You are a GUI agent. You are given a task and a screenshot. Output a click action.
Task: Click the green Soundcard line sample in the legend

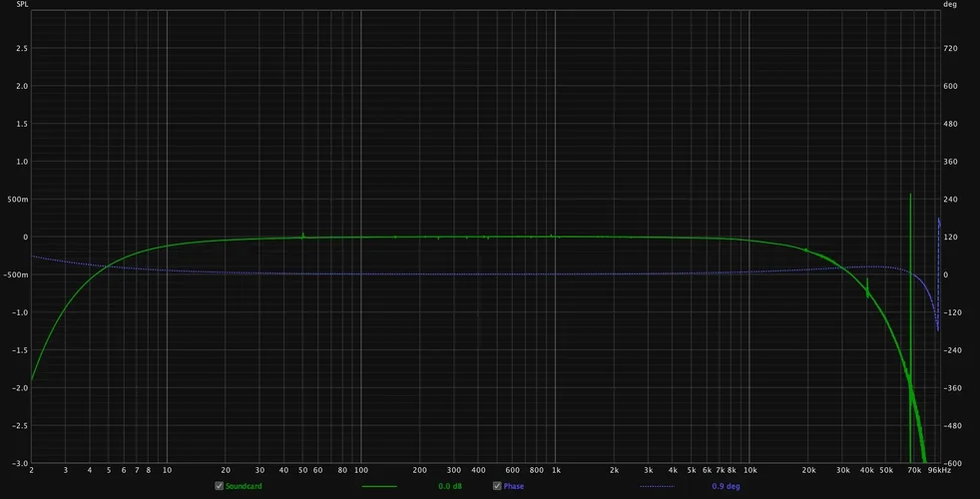point(379,486)
